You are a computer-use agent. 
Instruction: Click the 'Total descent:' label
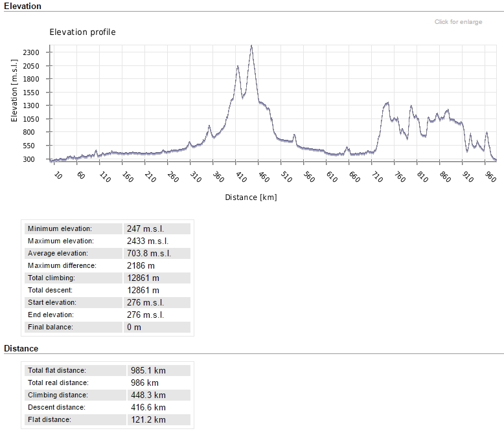tap(50, 290)
